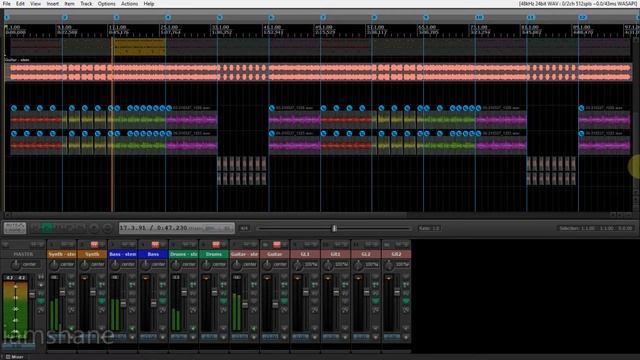640x360 pixels.
Task: Click the global automation button in transport
Action: [15, 228]
